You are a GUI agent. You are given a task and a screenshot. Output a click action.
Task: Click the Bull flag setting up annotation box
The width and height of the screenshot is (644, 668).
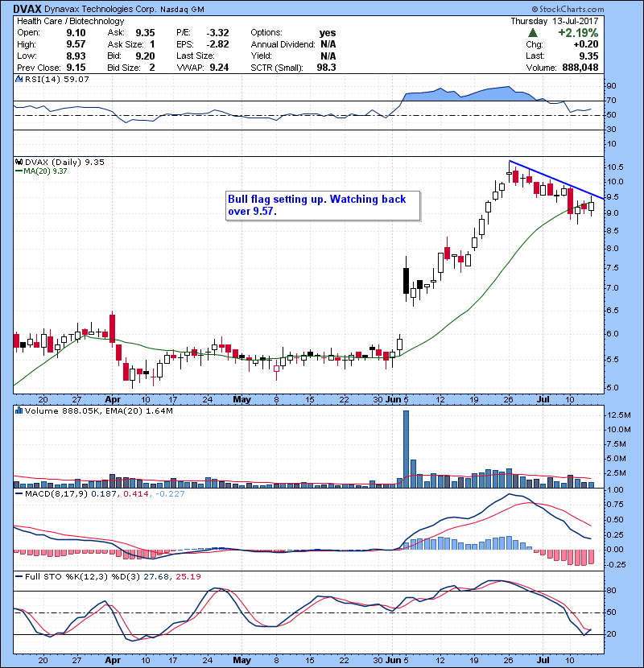[x=323, y=206]
